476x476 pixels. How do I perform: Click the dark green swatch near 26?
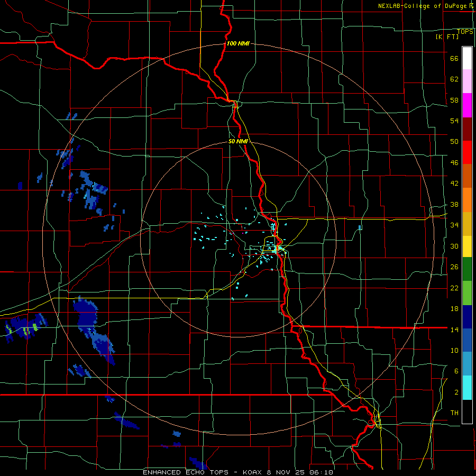tap(467, 269)
